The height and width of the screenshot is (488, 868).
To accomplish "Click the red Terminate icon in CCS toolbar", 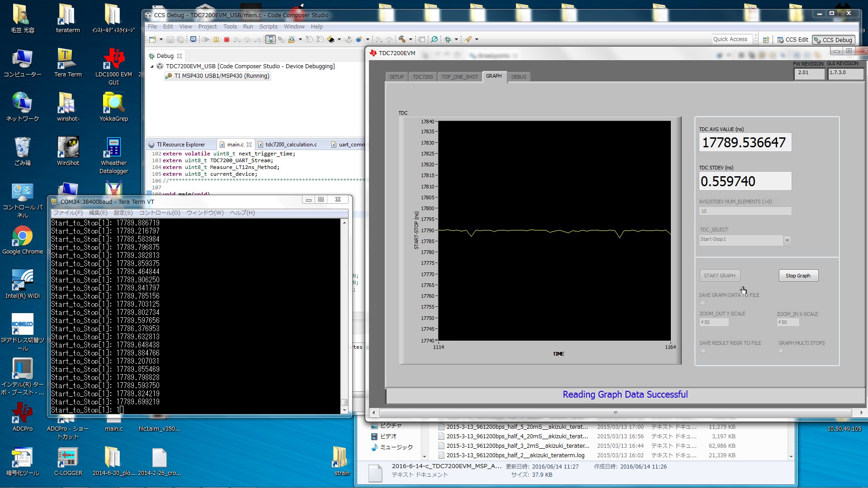I will pos(227,39).
